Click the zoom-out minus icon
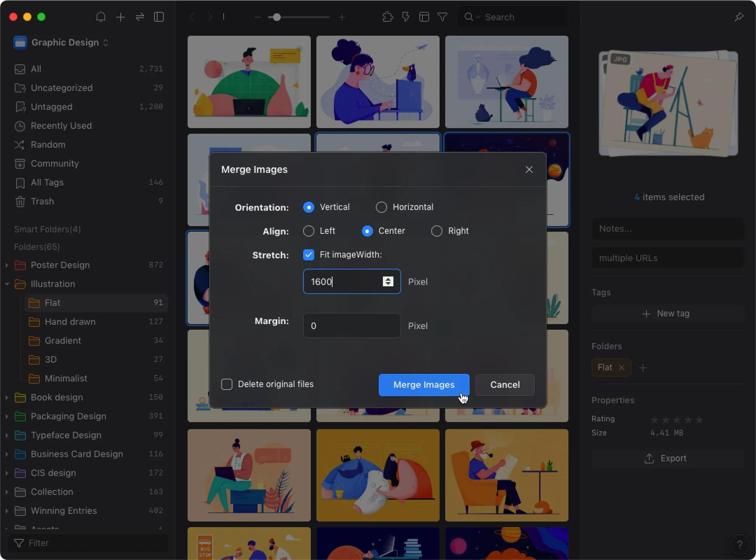The height and width of the screenshot is (560, 756). point(258,17)
